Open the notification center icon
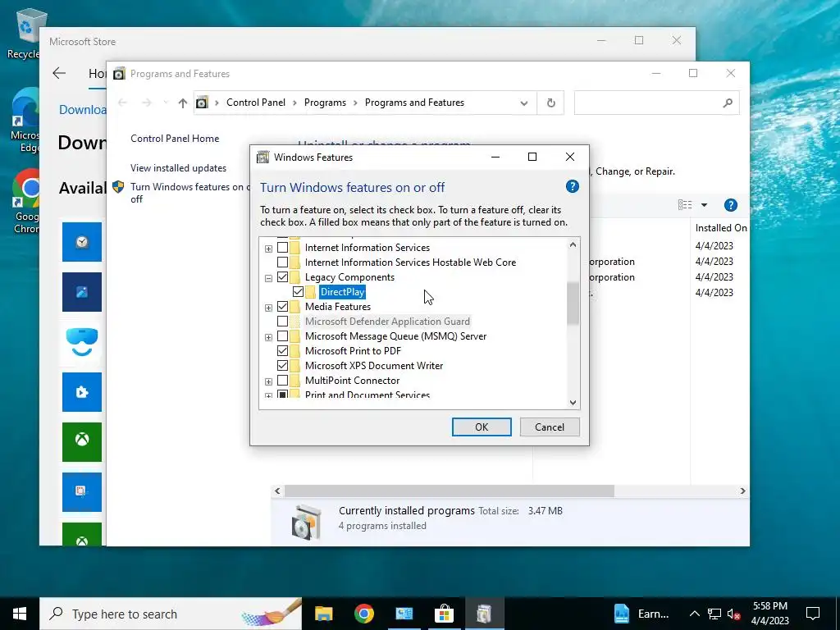 click(x=813, y=614)
